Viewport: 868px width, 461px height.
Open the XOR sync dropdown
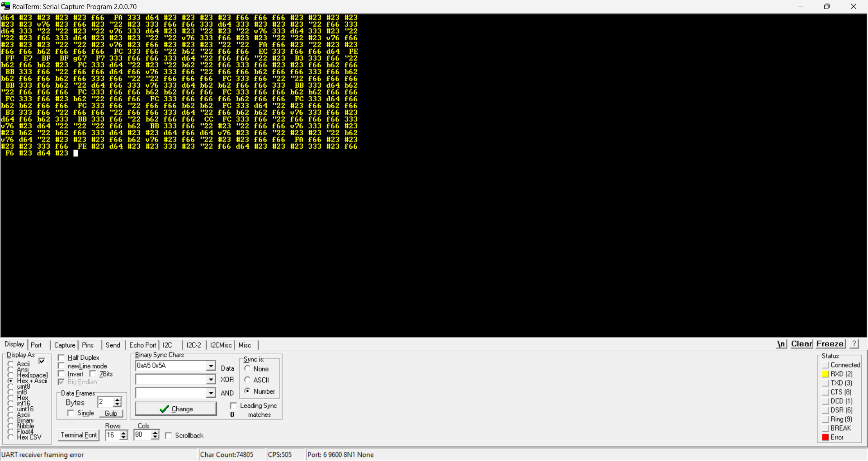[x=211, y=380]
